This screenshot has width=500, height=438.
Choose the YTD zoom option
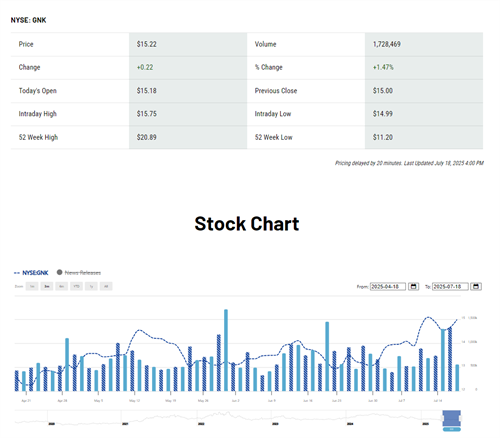(76, 286)
